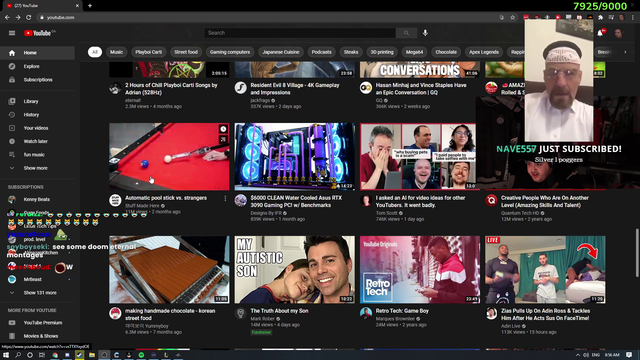Click the browser back arrow
This screenshot has height=360, width=640.
7,18
